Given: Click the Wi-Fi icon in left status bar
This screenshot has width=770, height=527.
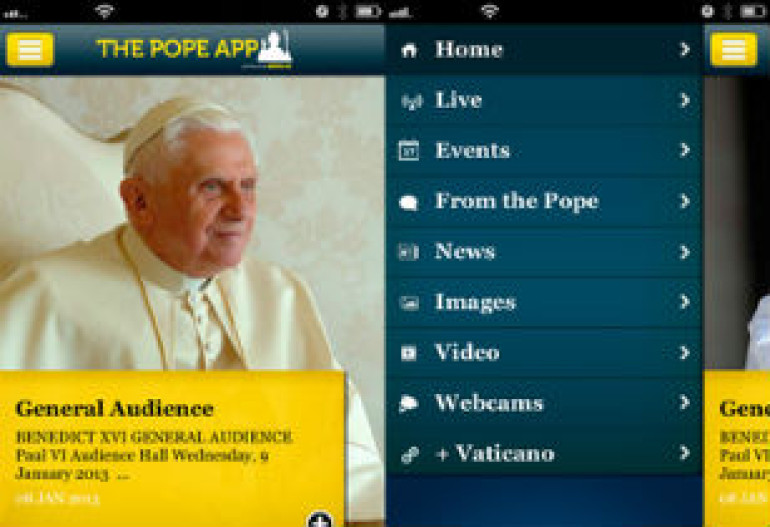Looking at the screenshot, I should (104, 11).
